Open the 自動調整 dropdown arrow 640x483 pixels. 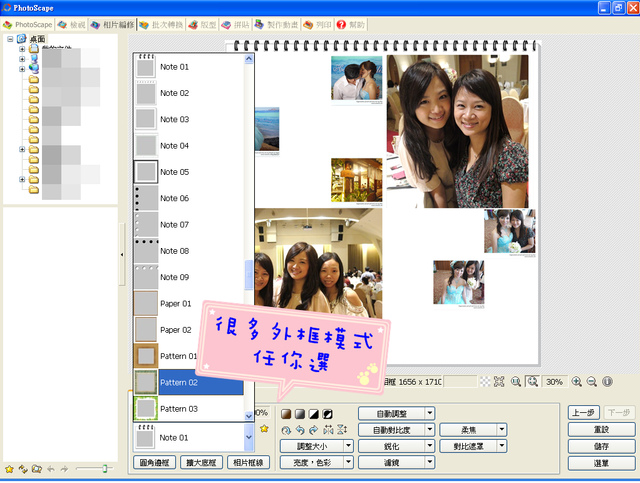pos(430,413)
